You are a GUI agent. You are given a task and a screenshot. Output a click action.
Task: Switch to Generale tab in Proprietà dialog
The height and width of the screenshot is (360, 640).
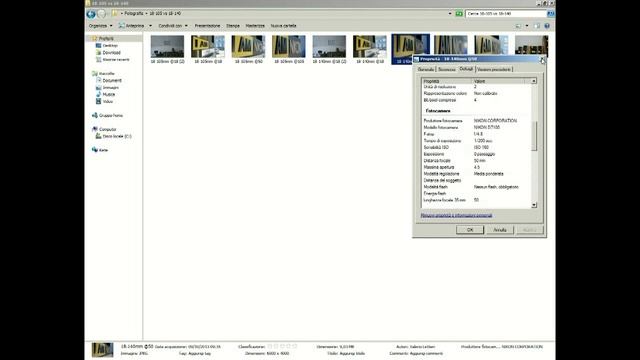click(426, 69)
